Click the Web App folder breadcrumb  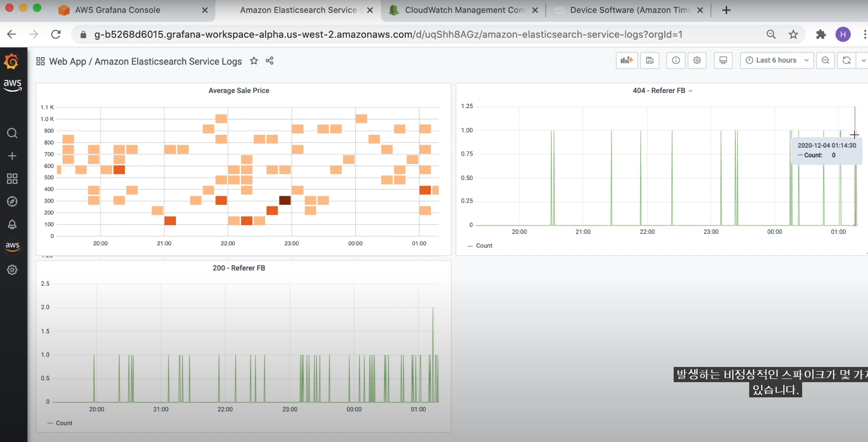pos(67,61)
